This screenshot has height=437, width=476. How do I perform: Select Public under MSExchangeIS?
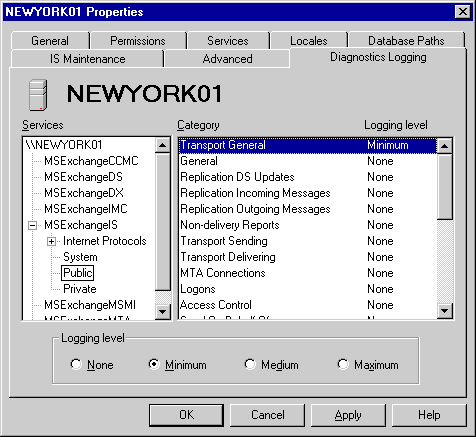click(78, 273)
